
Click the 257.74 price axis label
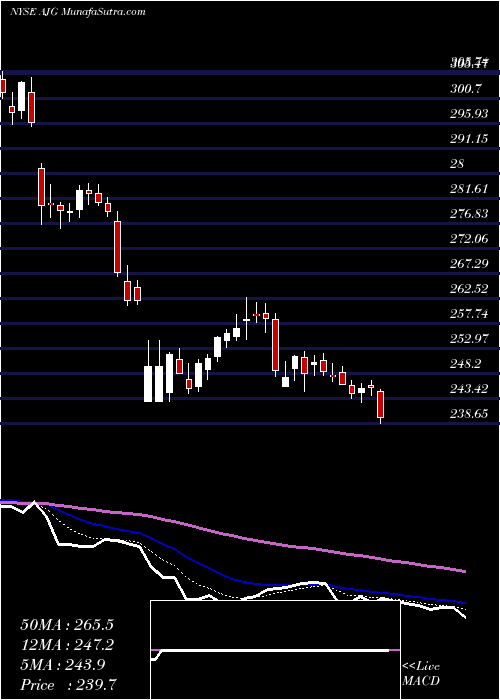pos(469,314)
